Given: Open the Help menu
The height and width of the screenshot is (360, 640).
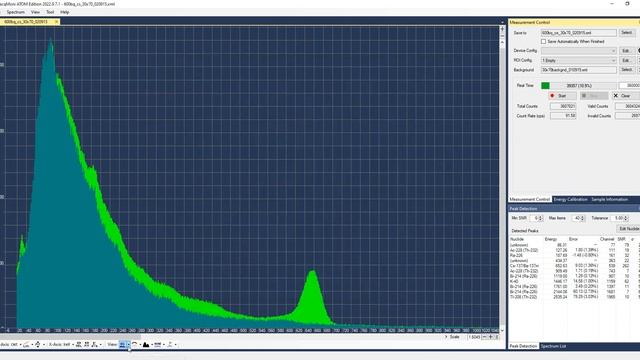Looking at the screenshot, I should point(64,12).
